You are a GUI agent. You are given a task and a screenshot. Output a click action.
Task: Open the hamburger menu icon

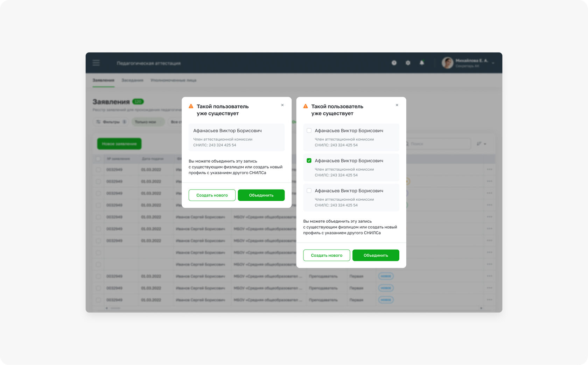96,63
